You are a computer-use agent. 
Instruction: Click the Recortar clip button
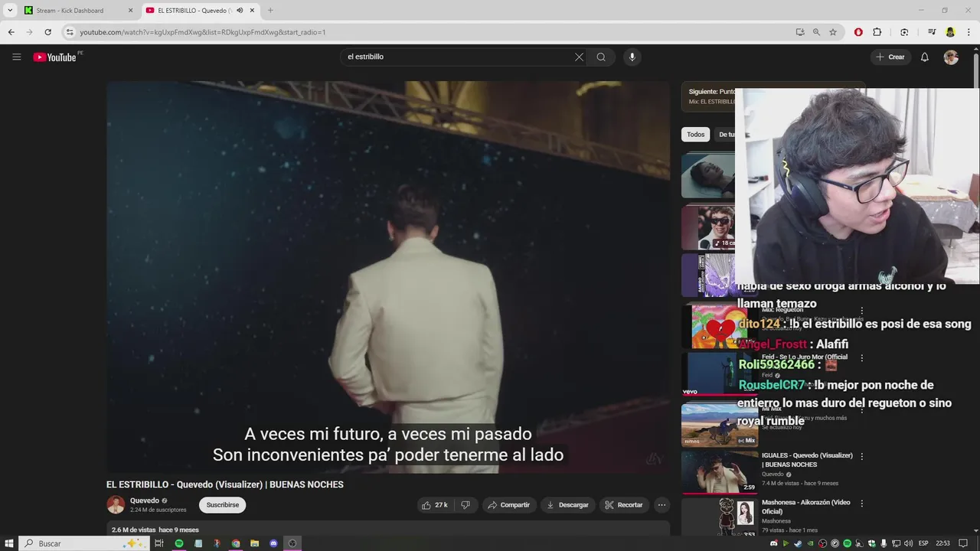pyautogui.click(x=624, y=505)
